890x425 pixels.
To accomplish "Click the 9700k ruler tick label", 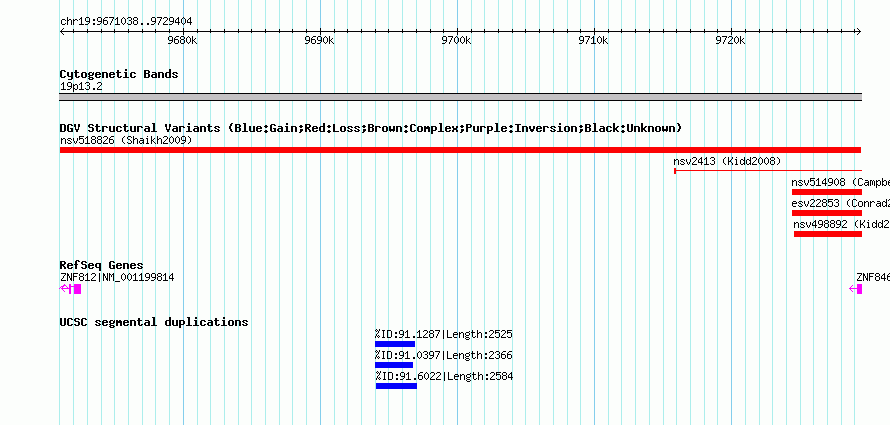I will (456, 41).
